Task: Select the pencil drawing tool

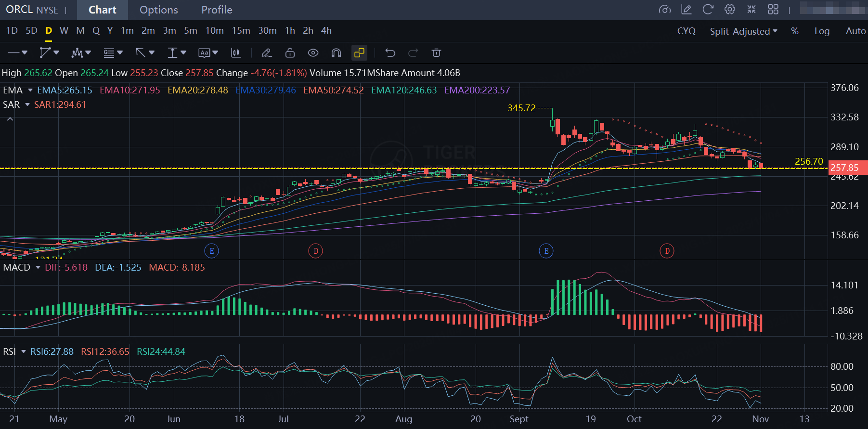Action: coord(266,53)
